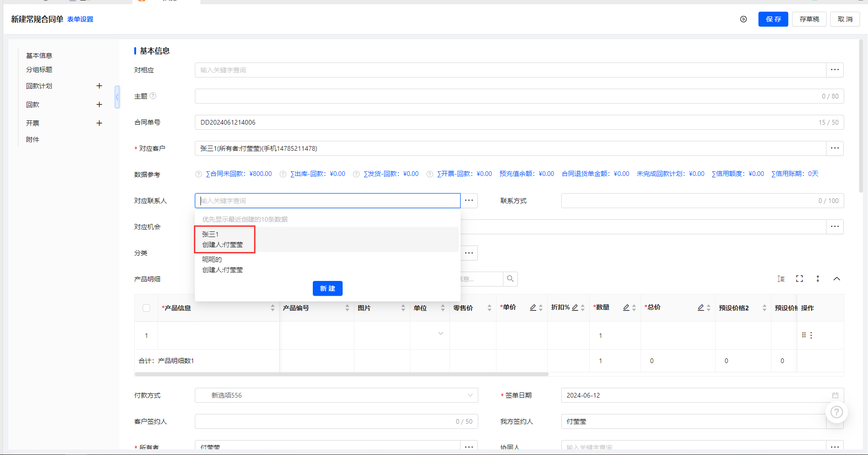Image resolution: width=868 pixels, height=455 pixels.
Task: Expand the 付款方式 dropdown
Action: point(470,395)
